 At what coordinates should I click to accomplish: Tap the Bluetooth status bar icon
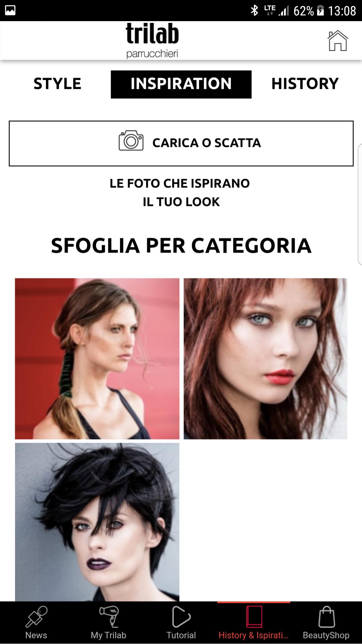(254, 11)
